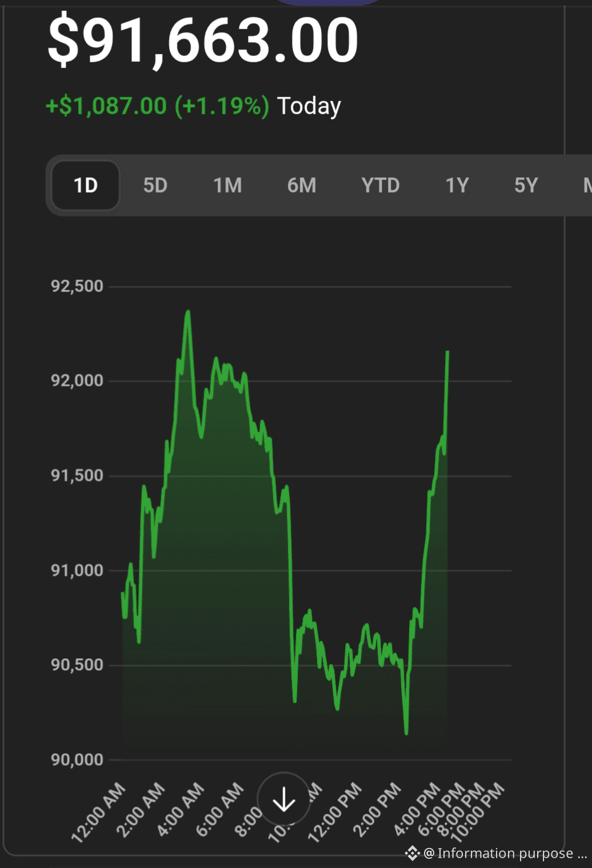Click the 90,000 y-axis label

(x=77, y=759)
